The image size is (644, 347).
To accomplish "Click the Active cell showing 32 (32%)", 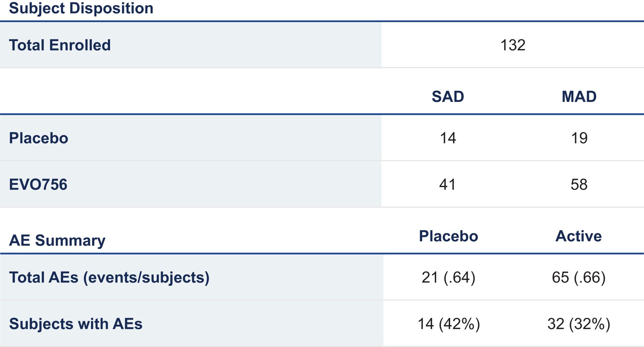I will tap(578, 324).
